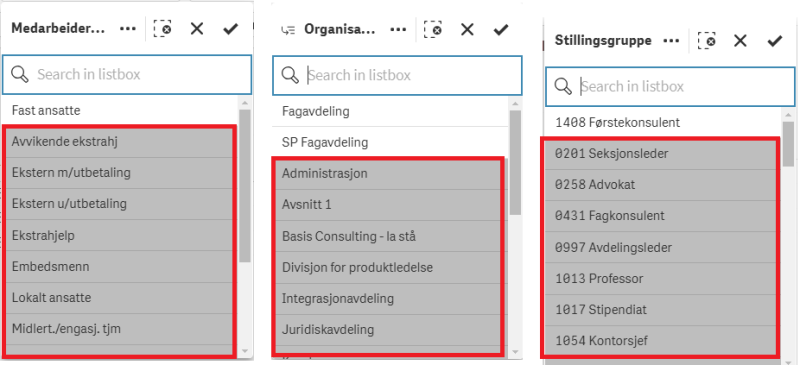
Task: Clear selection in Medarbeider listbox
Action: [x=162, y=29]
